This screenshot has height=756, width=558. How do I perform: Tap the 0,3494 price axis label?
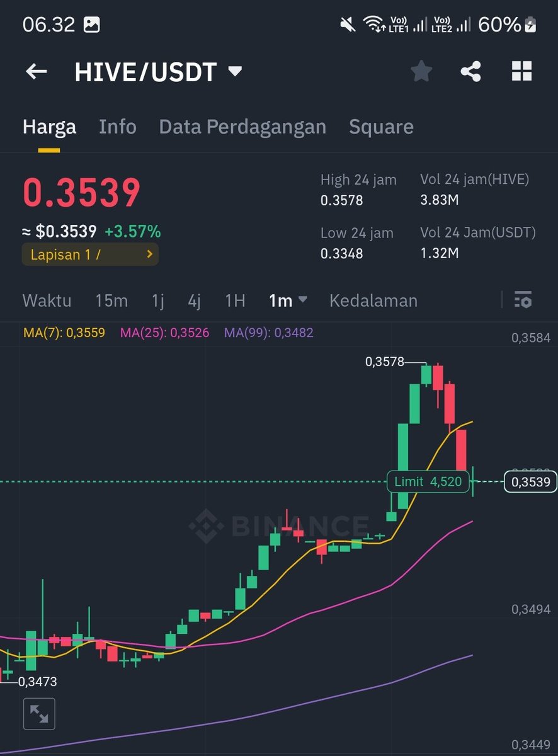pos(531,609)
